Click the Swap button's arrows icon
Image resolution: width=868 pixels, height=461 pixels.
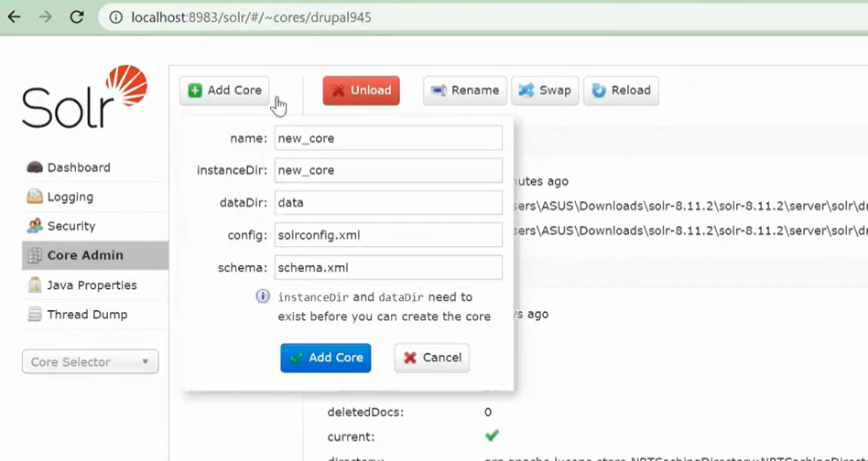coord(526,91)
